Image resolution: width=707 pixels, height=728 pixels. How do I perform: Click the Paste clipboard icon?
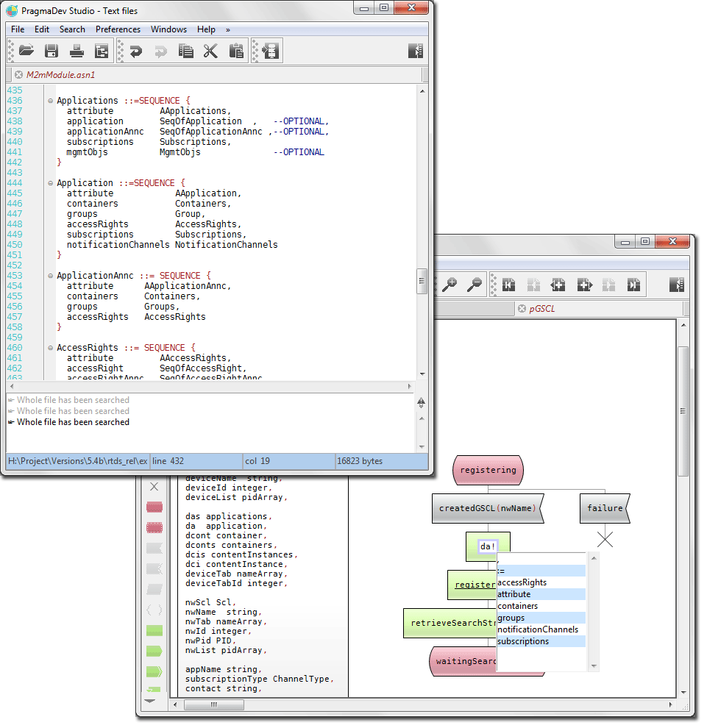click(x=236, y=51)
